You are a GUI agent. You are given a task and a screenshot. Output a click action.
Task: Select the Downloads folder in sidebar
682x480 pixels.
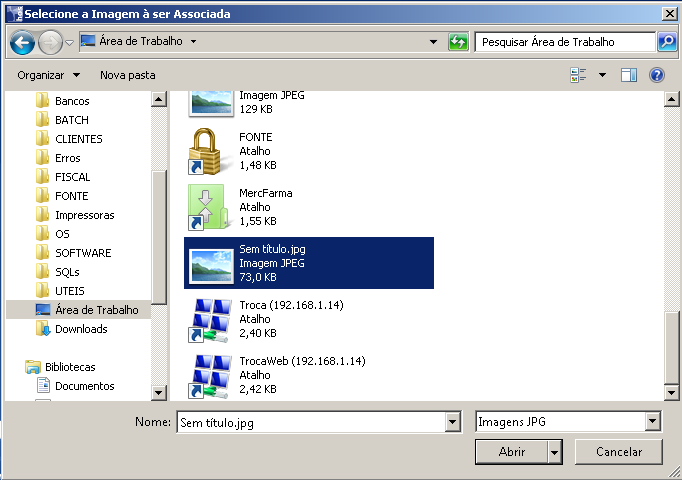(80, 329)
